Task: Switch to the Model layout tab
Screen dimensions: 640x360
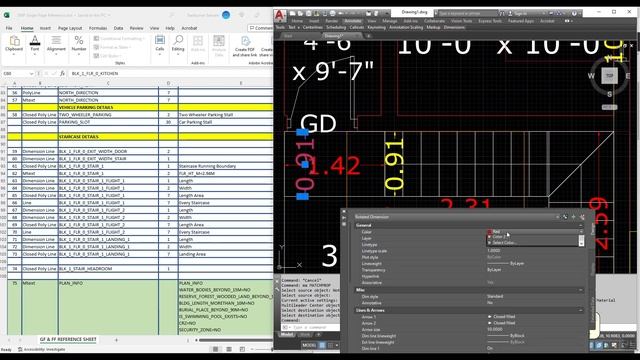Action: tap(287, 335)
